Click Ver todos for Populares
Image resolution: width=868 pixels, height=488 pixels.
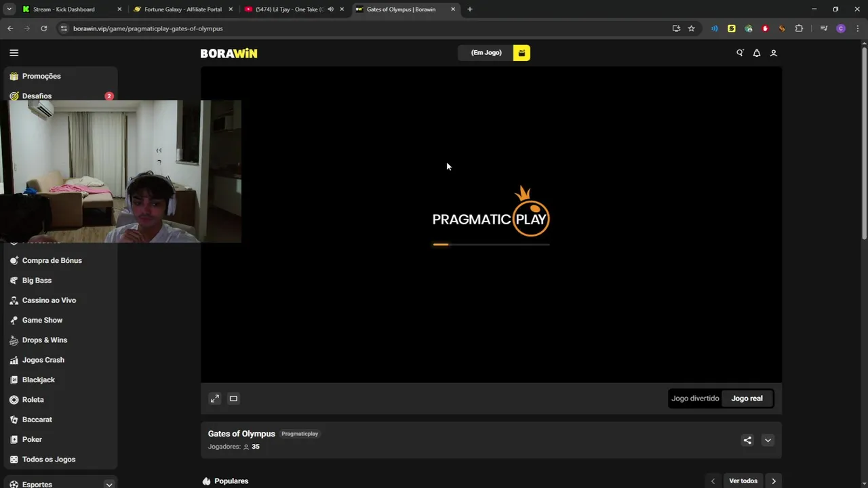[x=743, y=481]
